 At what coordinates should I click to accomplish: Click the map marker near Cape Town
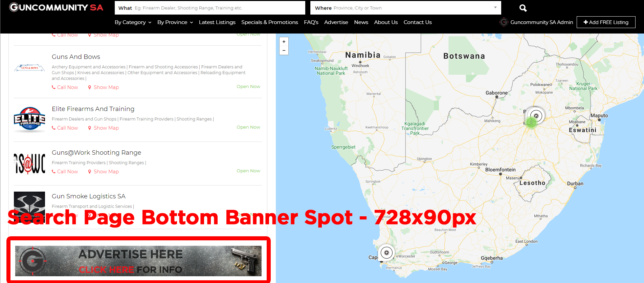pyautogui.click(x=386, y=253)
